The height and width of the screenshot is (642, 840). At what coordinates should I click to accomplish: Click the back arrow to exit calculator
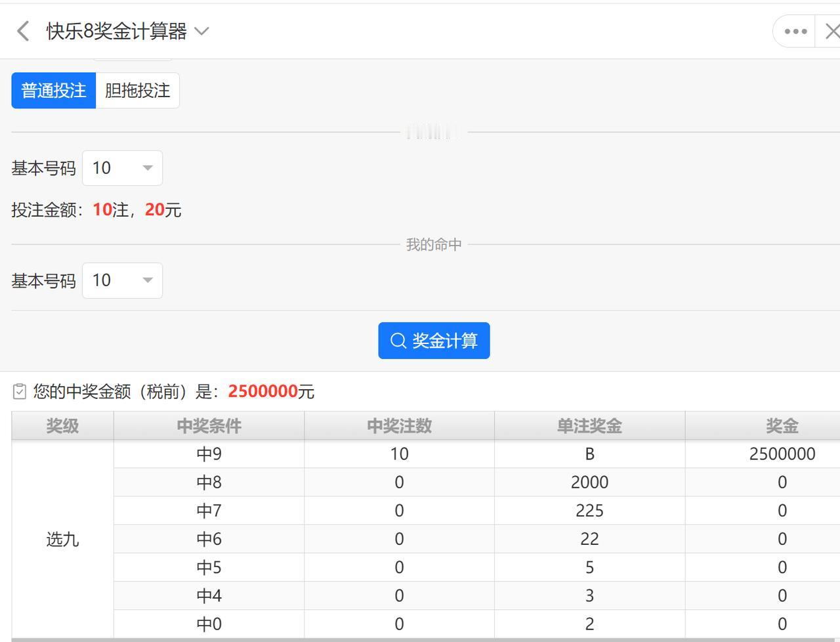pos(22,31)
